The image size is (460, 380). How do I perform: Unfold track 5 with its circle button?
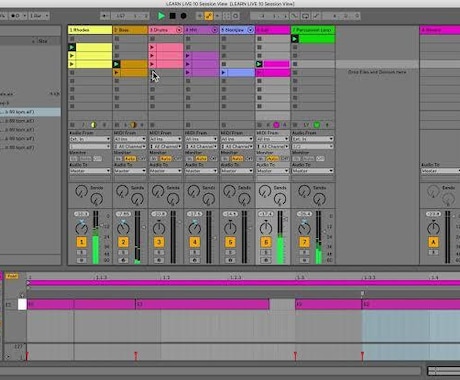(250, 30)
